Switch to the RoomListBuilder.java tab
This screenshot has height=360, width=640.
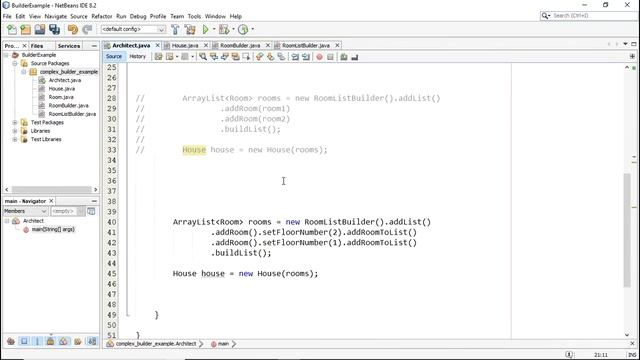click(x=306, y=46)
